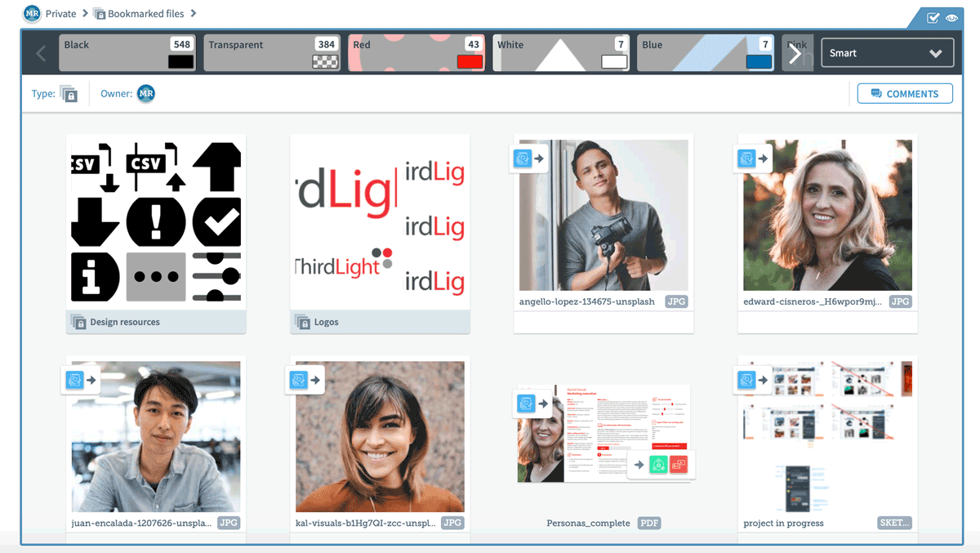Expand the chevron after Bookmarked files

[194, 14]
